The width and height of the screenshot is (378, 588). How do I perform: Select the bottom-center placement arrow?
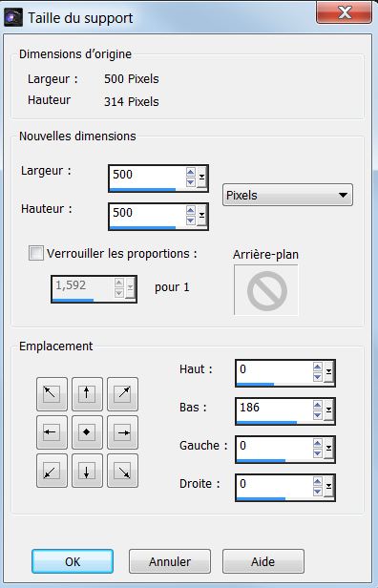click(87, 471)
